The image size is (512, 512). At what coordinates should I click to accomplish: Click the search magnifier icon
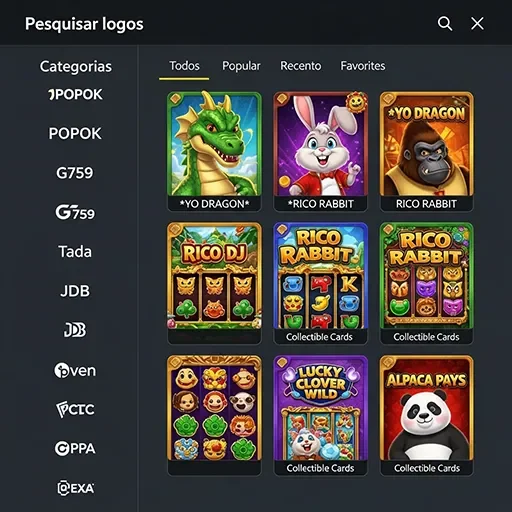point(445,24)
